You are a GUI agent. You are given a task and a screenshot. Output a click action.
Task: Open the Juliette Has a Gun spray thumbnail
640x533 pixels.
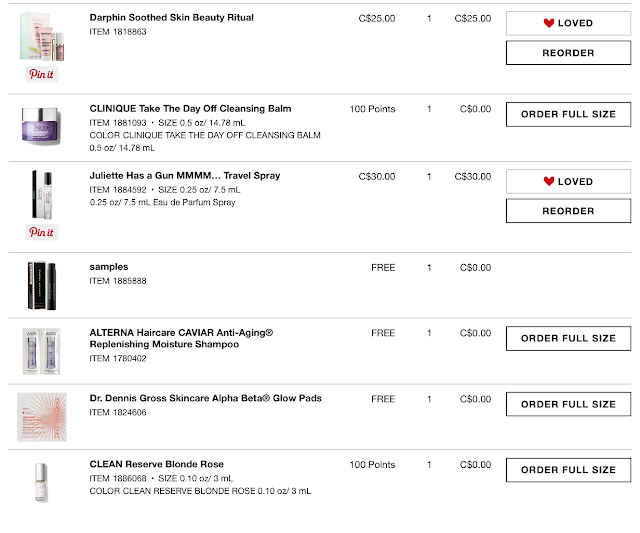(x=42, y=194)
